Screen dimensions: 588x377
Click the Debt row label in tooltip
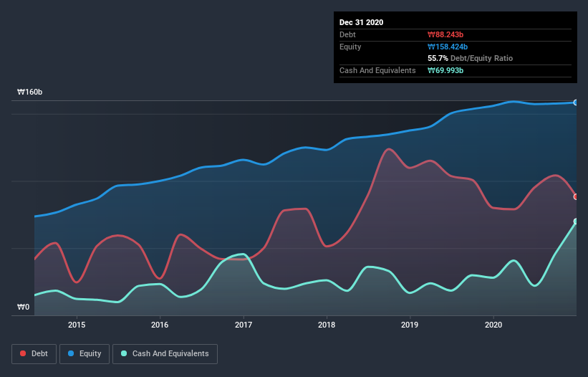tap(347, 34)
